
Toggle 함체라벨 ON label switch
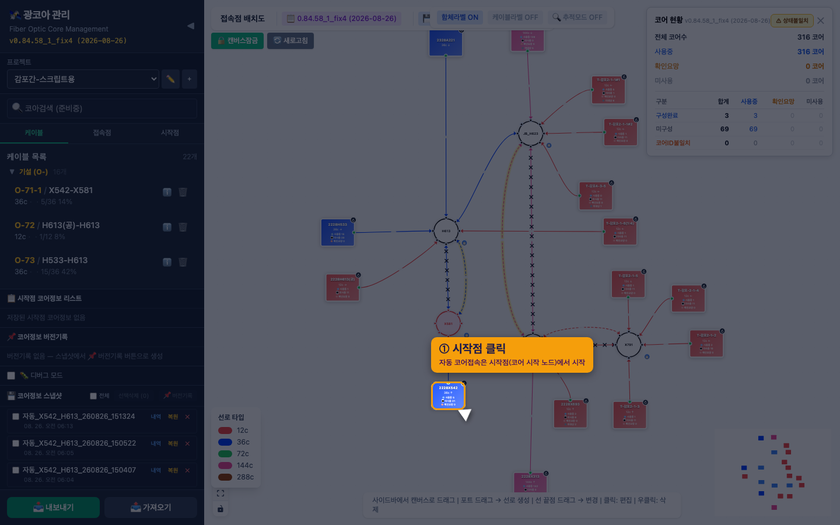tap(460, 18)
